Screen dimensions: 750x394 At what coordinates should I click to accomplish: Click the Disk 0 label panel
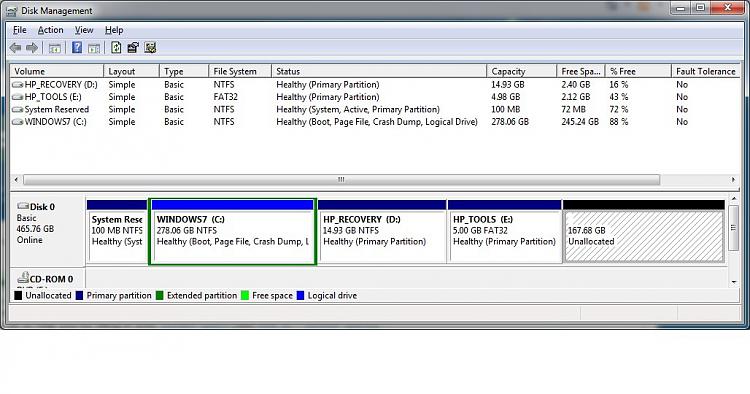tap(48, 231)
